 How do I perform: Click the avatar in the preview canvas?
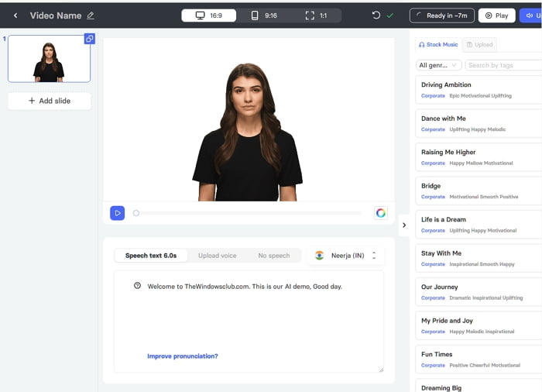248,132
